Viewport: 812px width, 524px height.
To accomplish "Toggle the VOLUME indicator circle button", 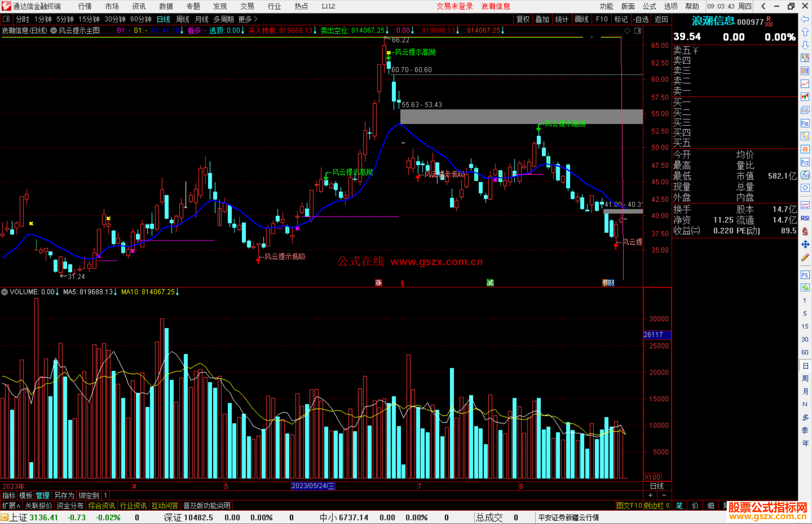I will [x=5, y=292].
